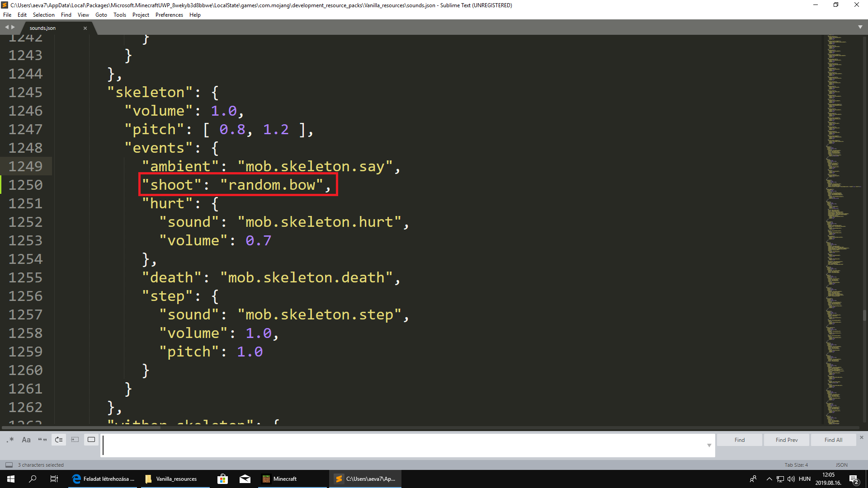Open Task View
The width and height of the screenshot is (868, 488).
54,479
